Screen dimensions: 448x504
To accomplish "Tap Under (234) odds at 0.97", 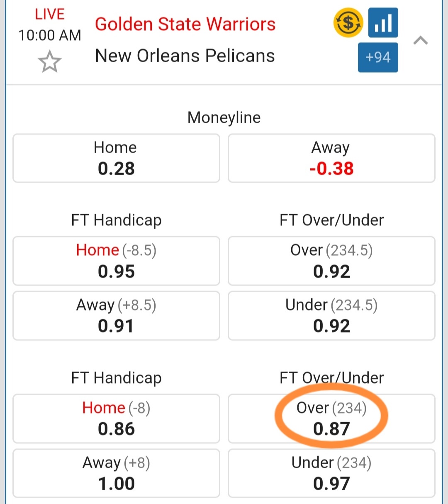I will (331, 473).
